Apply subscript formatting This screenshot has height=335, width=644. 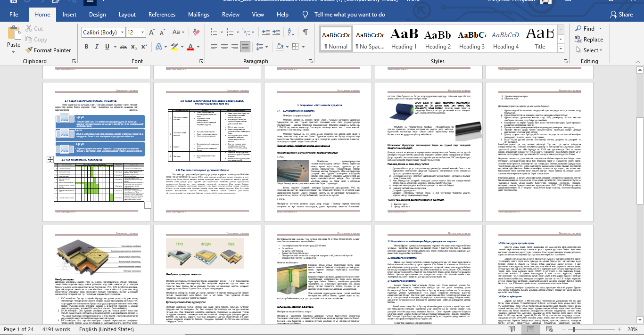pos(134,47)
